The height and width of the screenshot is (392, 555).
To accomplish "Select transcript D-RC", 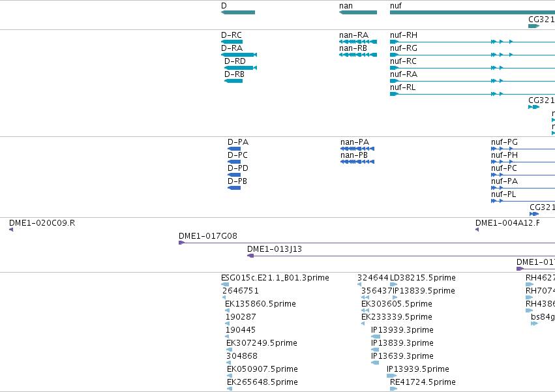I will (x=232, y=42).
